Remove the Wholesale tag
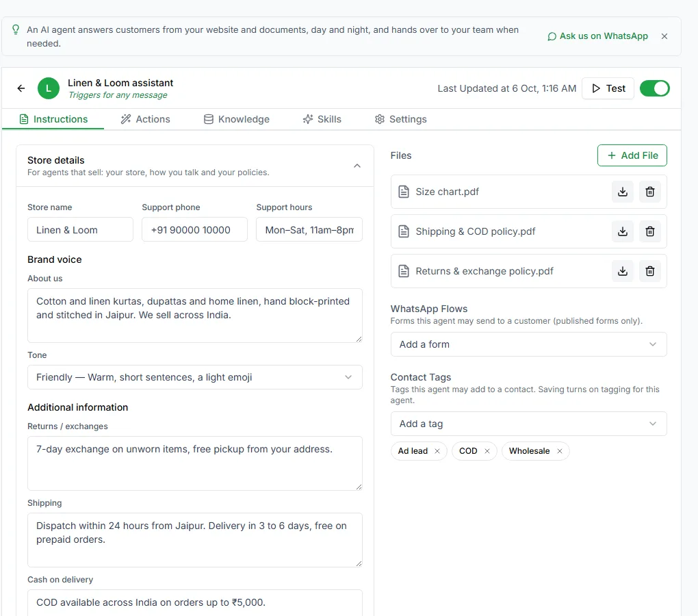 coord(560,451)
